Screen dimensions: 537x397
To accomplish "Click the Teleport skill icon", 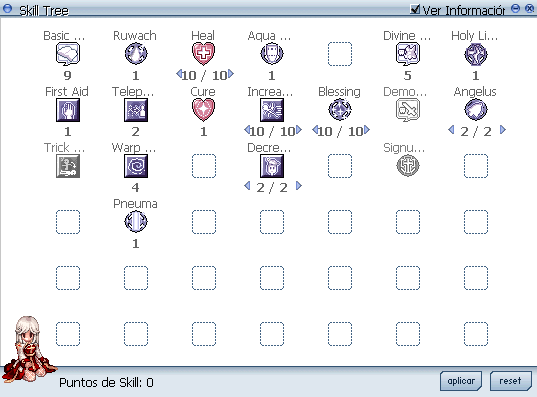I will click(x=136, y=110).
